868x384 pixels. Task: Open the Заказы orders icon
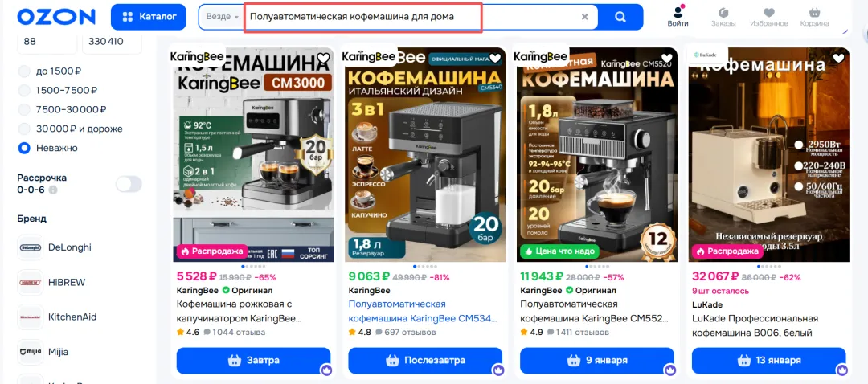tap(723, 17)
